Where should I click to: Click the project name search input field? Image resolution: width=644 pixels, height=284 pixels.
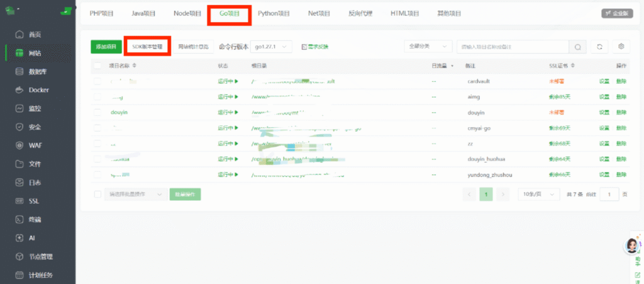coord(513,47)
